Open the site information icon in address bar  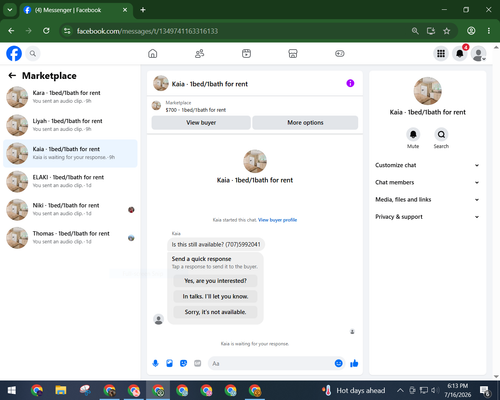pos(67,31)
